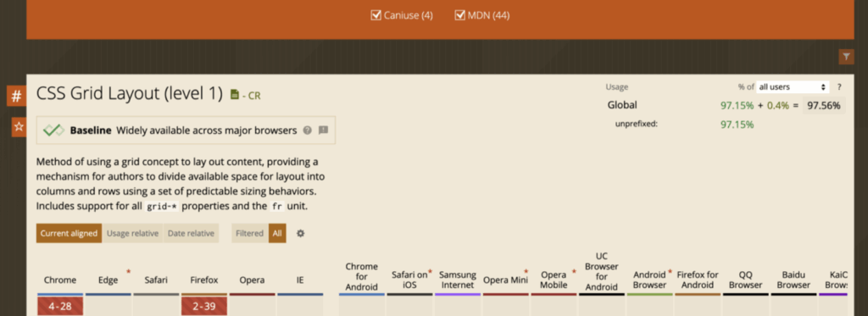868x316 pixels.
Task: Switch to Date relative view
Action: click(x=191, y=234)
